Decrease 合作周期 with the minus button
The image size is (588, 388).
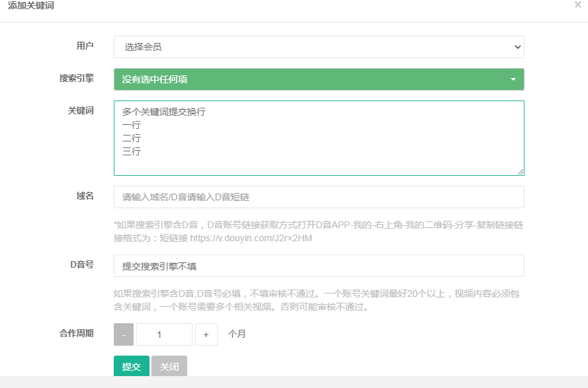click(124, 334)
